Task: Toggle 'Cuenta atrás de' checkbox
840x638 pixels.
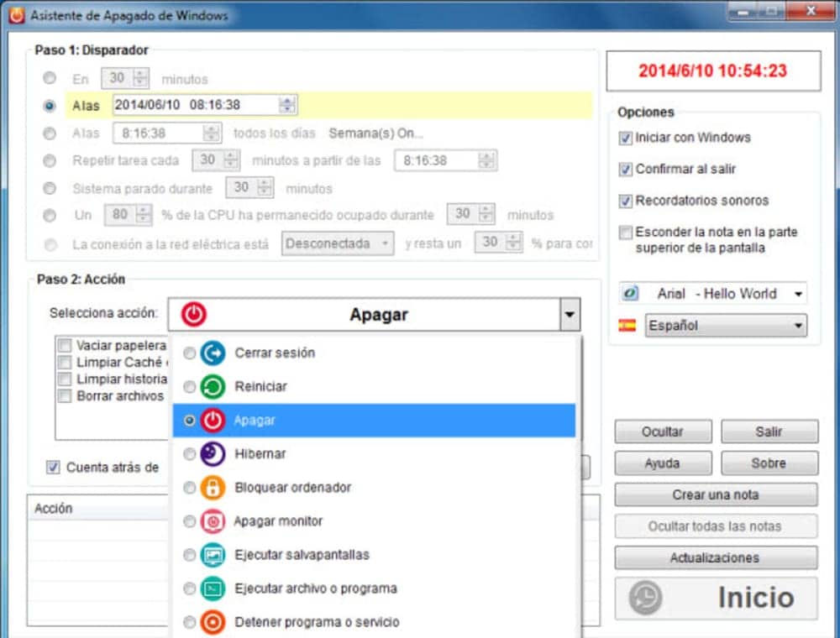Action: point(52,468)
